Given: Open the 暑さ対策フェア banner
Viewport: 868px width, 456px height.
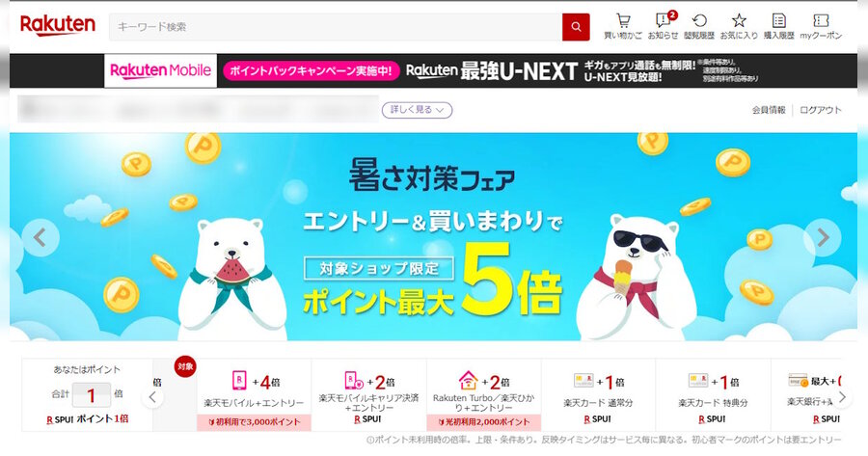Looking at the screenshot, I should [433, 237].
